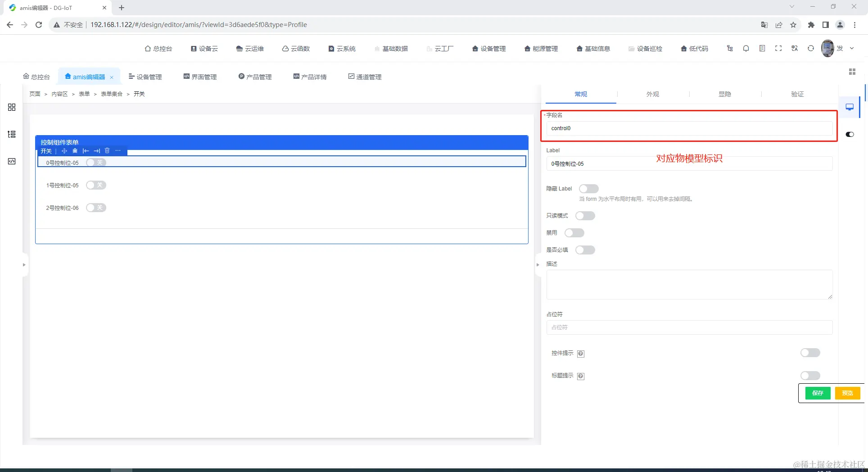The height and width of the screenshot is (472, 868).
Task: Enable the 只读模式 switch
Action: click(585, 216)
